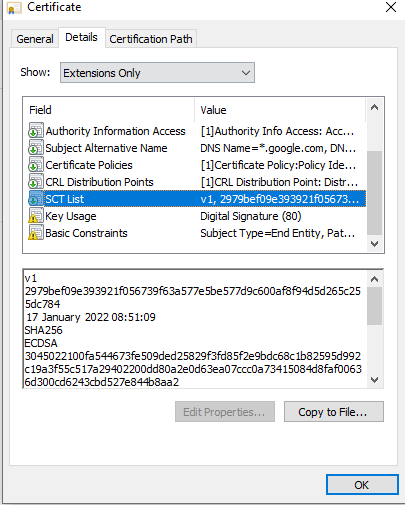Click the Certificate Policies extension icon
Viewport: 405px width, 505px height.
[x=36, y=165]
